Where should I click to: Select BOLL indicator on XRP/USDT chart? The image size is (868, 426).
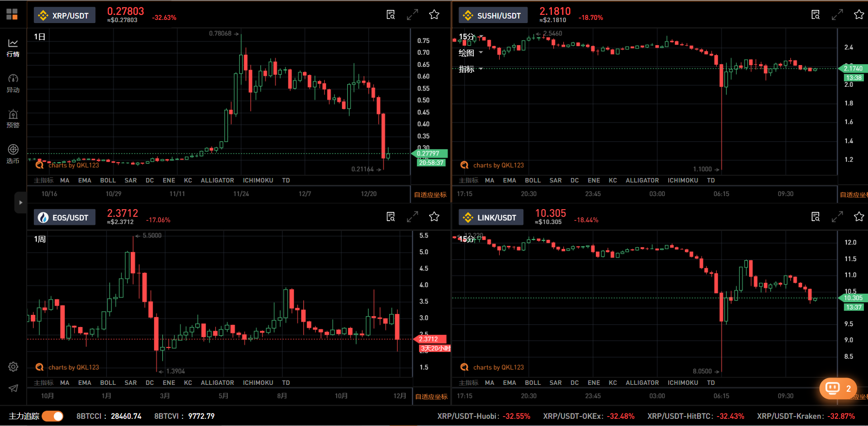click(108, 180)
